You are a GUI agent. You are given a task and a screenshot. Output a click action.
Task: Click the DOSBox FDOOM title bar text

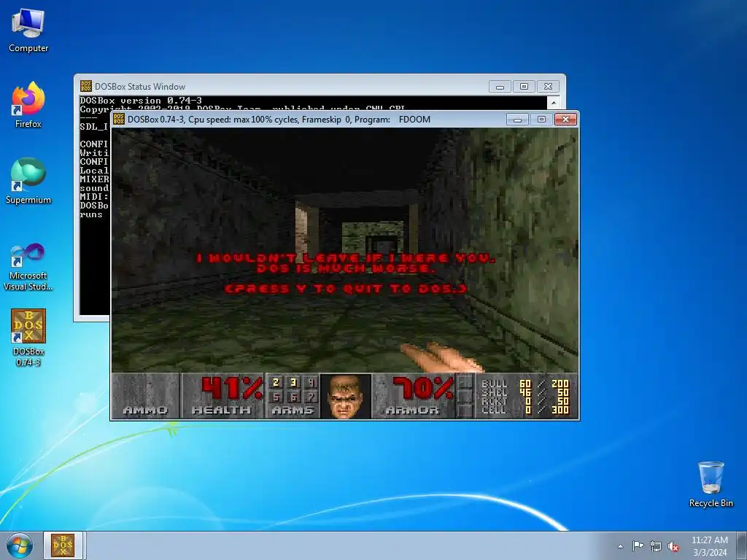pos(279,120)
